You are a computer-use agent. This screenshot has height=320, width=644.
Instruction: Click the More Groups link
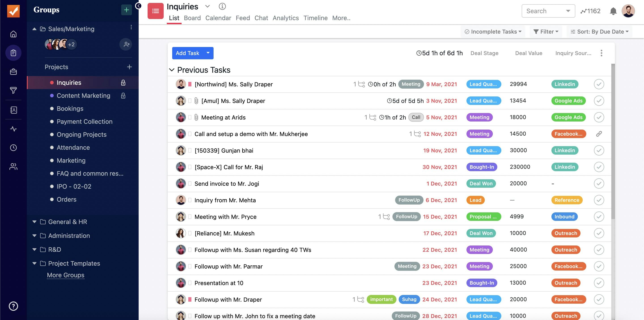click(x=66, y=275)
